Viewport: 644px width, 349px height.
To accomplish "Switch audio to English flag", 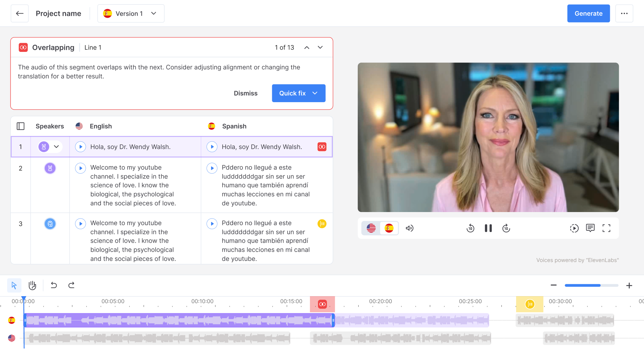I will (371, 228).
